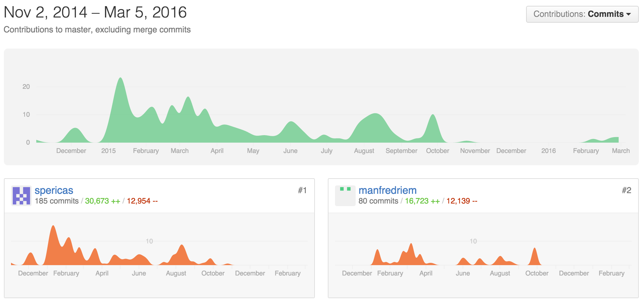This screenshot has height=304, width=644.
Task: Open the Contributions: Commits dropdown
Action: [582, 14]
